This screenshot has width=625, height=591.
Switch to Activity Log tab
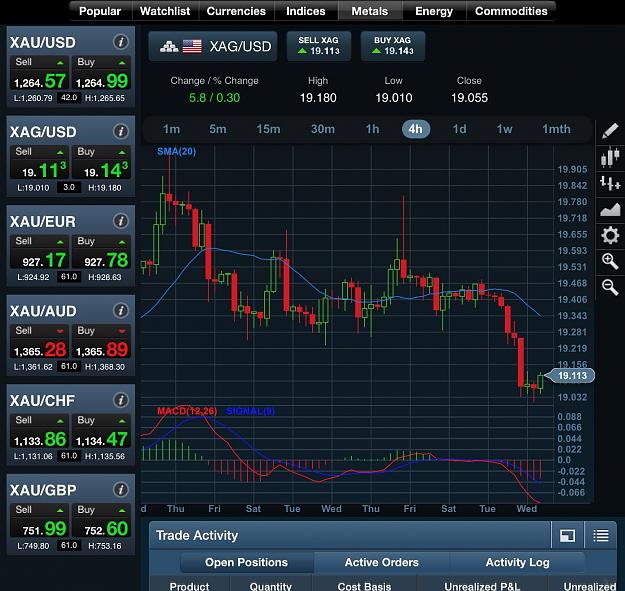click(x=517, y=562)
